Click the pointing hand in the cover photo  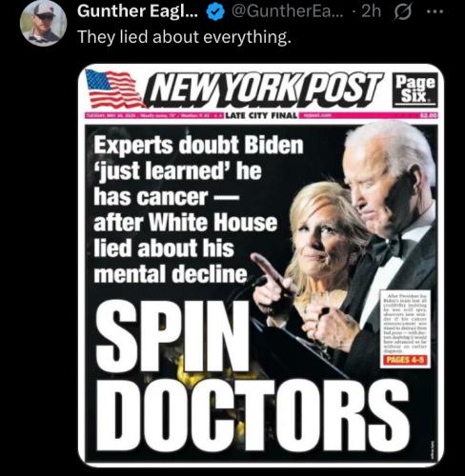[273, 279]
